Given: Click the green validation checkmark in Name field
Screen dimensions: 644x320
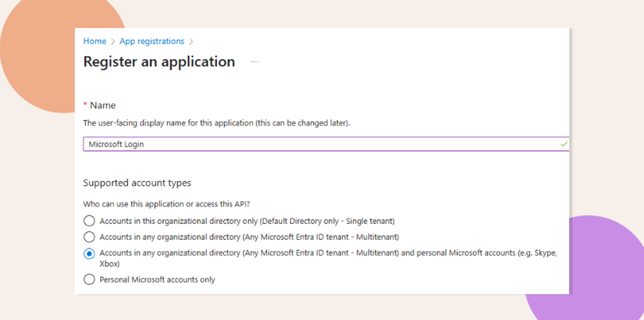Looking at the screenshot, I should 563,144.
